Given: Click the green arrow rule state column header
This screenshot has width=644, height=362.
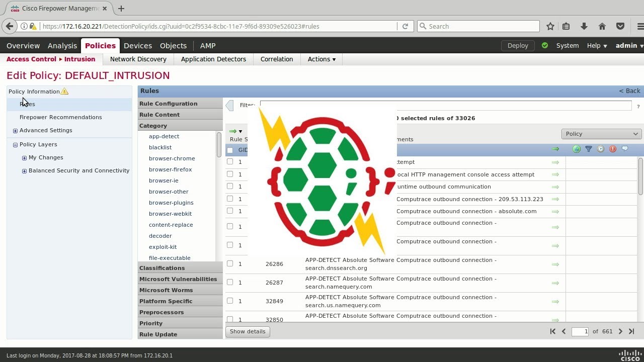Looking at the screenshot, I should click(x=555, y=149).
